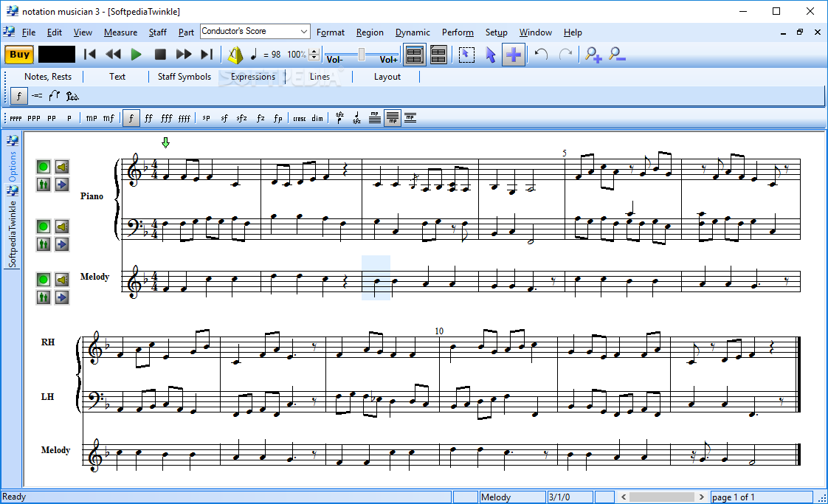Choose the fff dynamic mark
828x504 pixels.
coord(166,118)
